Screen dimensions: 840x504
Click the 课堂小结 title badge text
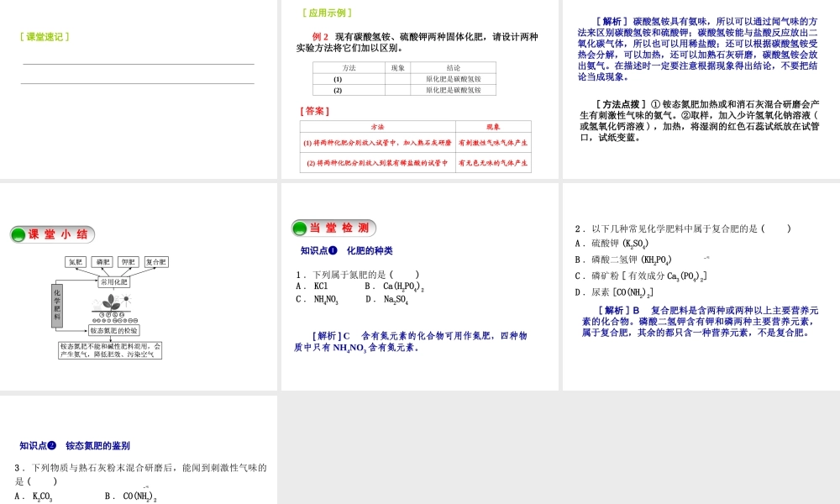[58, 234]
